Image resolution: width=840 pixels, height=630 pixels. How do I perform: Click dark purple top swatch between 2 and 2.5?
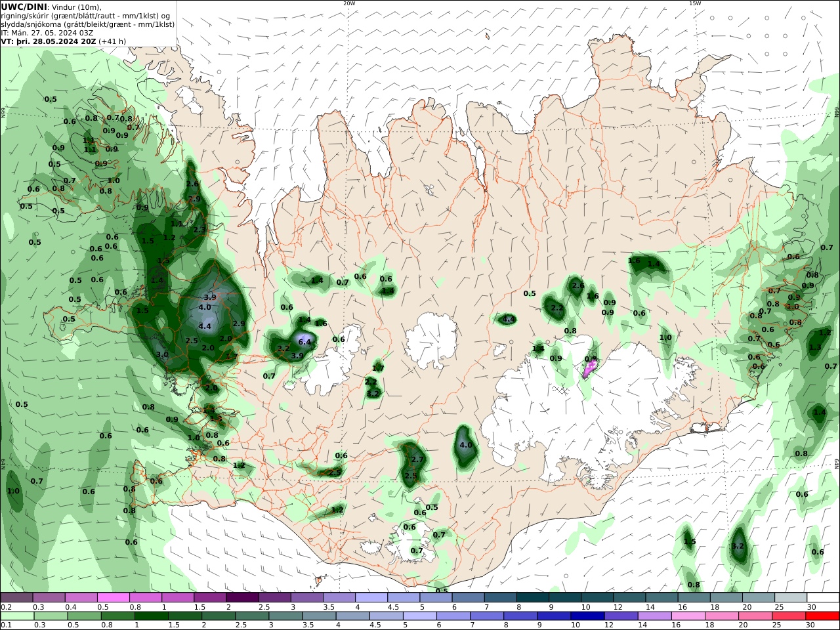coord(242,598)
